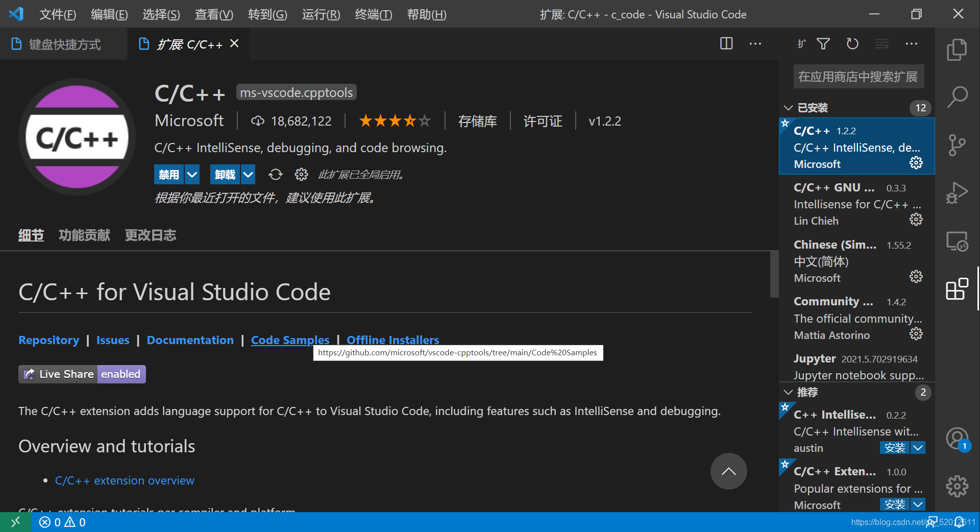Image resolution: width=980 pixels, height=532 pixels.
Task: Open the Documentation link
Action: 190,340
